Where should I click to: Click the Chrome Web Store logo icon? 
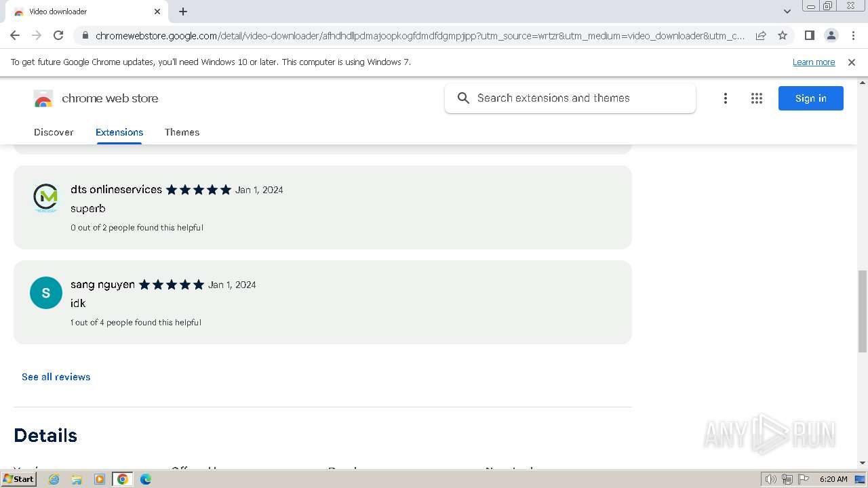tap(43, 99)
